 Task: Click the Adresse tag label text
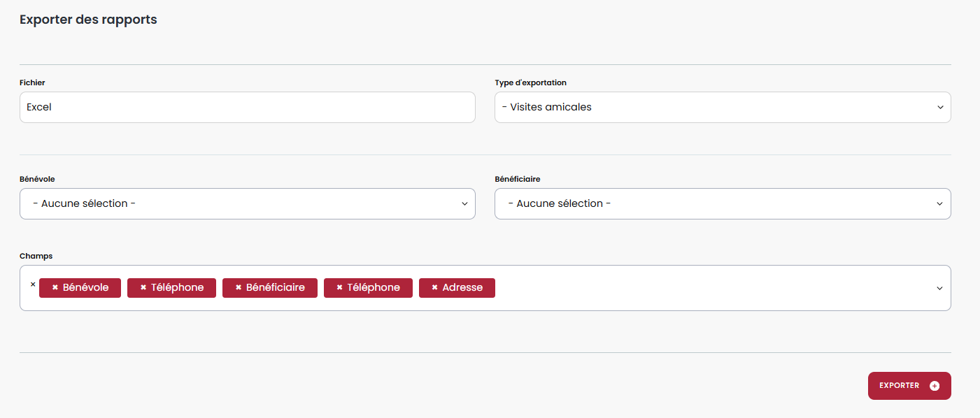click(462, 288)
